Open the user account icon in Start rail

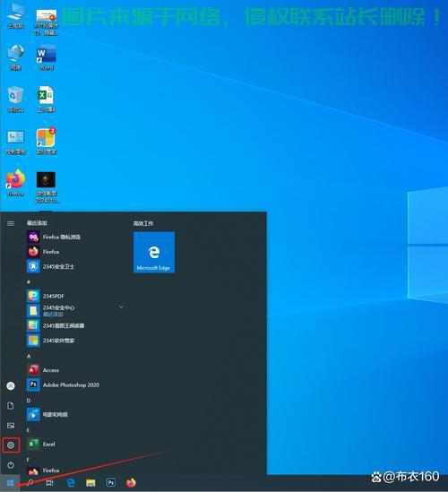click(x=11, y=386)
